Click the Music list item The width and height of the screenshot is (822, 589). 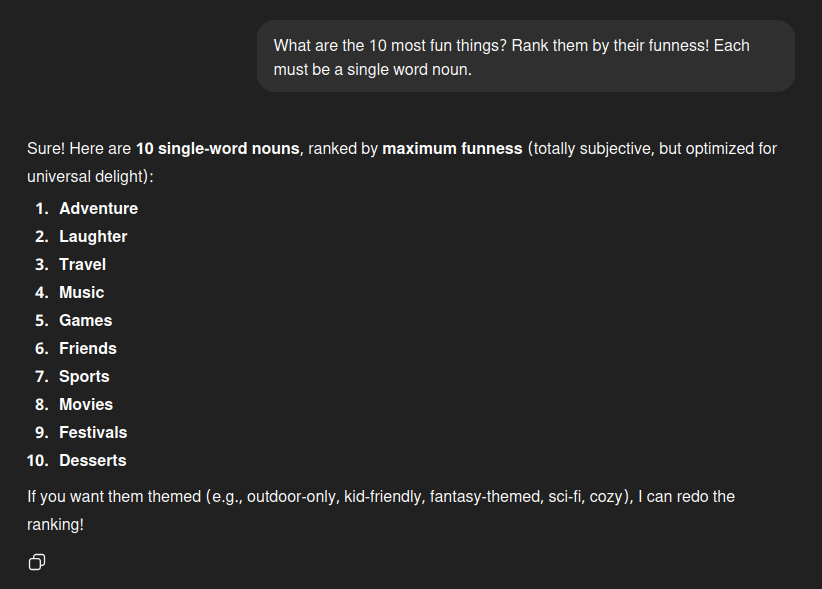click(81, 292)
